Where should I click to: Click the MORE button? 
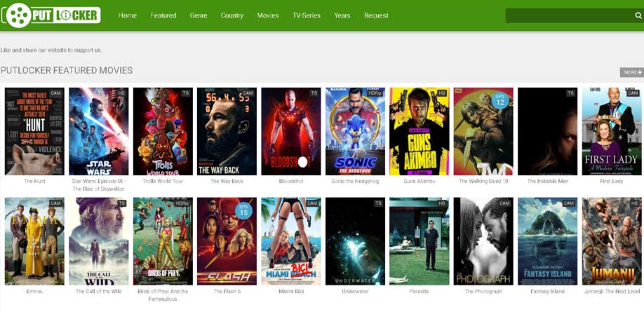point(631,72)
